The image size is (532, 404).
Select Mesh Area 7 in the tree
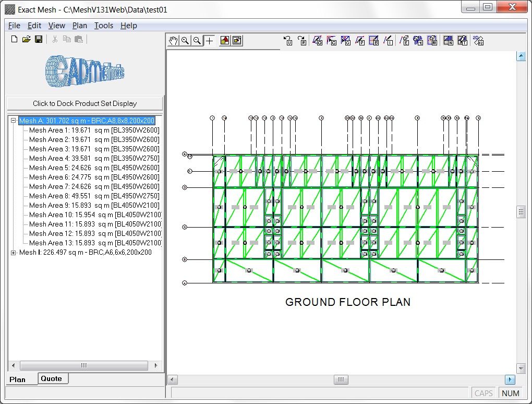pyautogui.click(x=94, y=187)
